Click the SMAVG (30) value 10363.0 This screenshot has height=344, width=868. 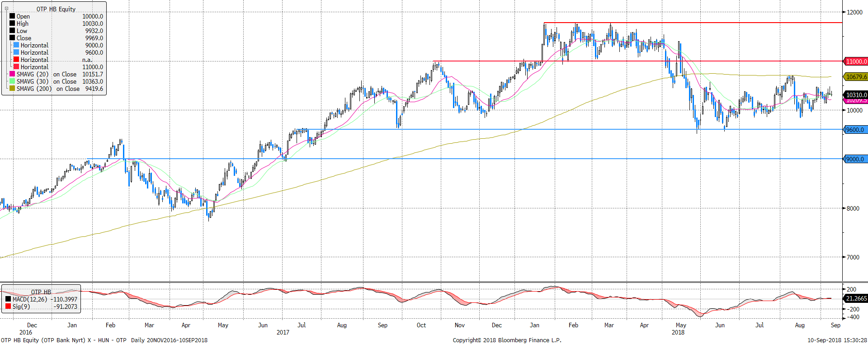pyautogui.click(x=93, y=81)
